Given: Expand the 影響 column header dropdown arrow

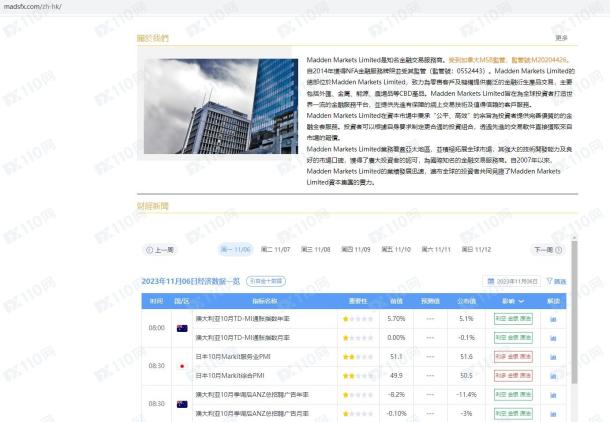Looking at the screenshot, I should (521, 301).
